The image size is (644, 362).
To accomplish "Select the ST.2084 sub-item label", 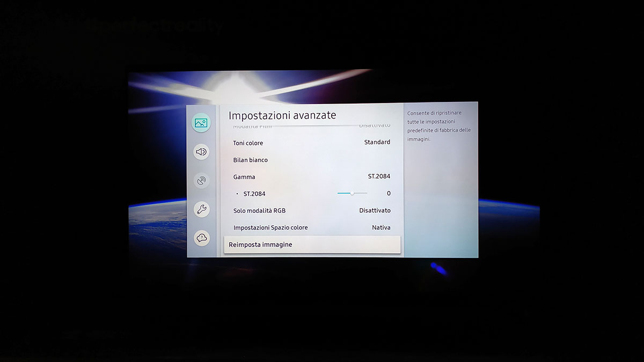I will (254, 194).
